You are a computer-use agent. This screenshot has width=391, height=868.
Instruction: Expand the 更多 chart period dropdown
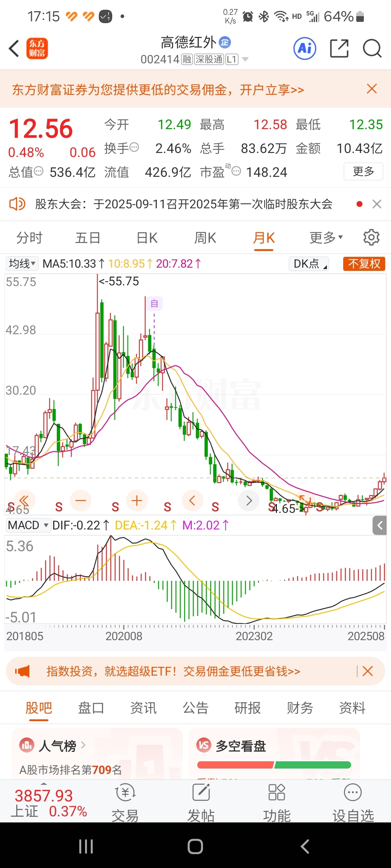326,238
